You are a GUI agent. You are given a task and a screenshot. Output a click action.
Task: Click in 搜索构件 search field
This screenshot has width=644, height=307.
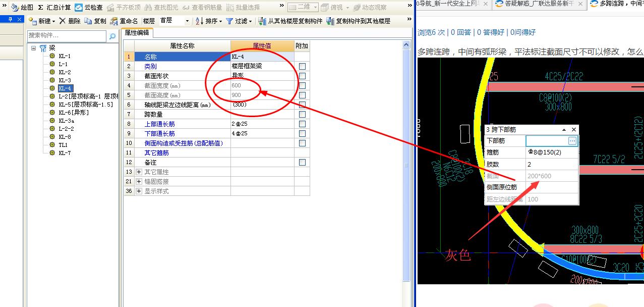[67, 36]
